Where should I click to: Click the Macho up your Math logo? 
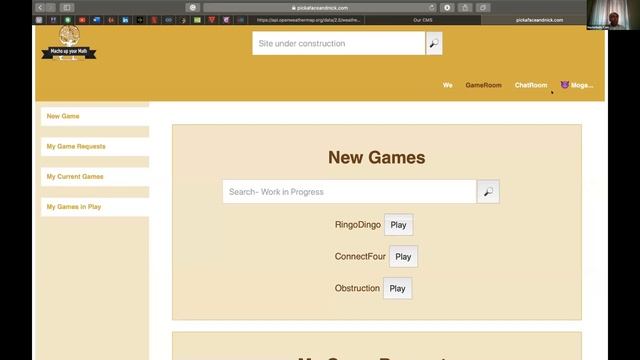69,43
